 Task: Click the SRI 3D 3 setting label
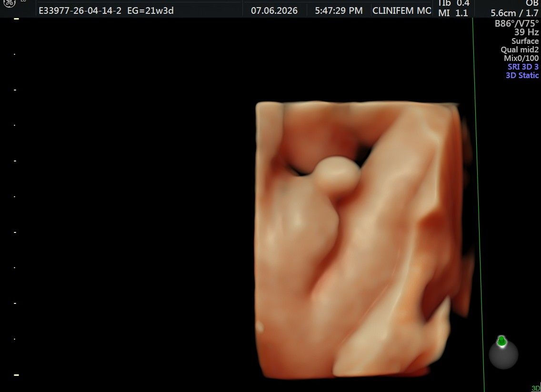tap(523, 67)
